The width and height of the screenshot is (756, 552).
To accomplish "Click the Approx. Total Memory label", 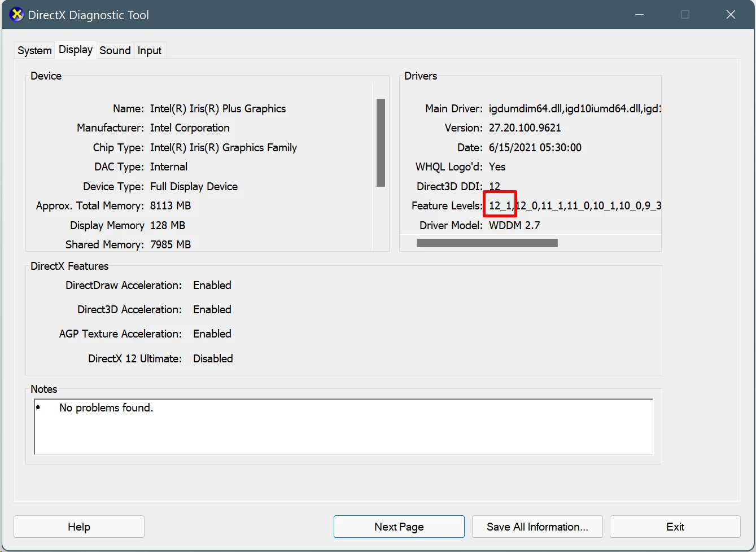I will coord(90,205).
